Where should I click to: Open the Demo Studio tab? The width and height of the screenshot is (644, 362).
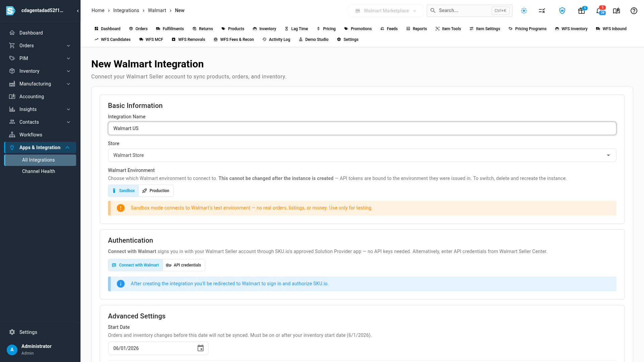[314, 40]
